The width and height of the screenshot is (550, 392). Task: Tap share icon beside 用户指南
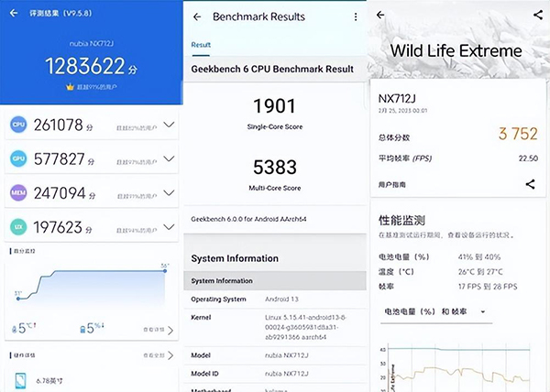pos(530,184)
